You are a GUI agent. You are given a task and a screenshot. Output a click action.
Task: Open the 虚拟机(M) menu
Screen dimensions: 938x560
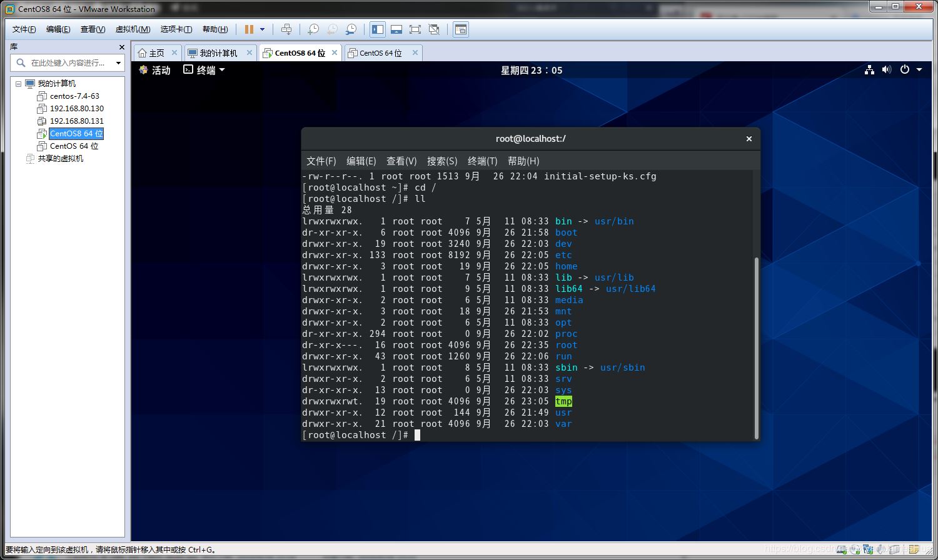[133, 29]
